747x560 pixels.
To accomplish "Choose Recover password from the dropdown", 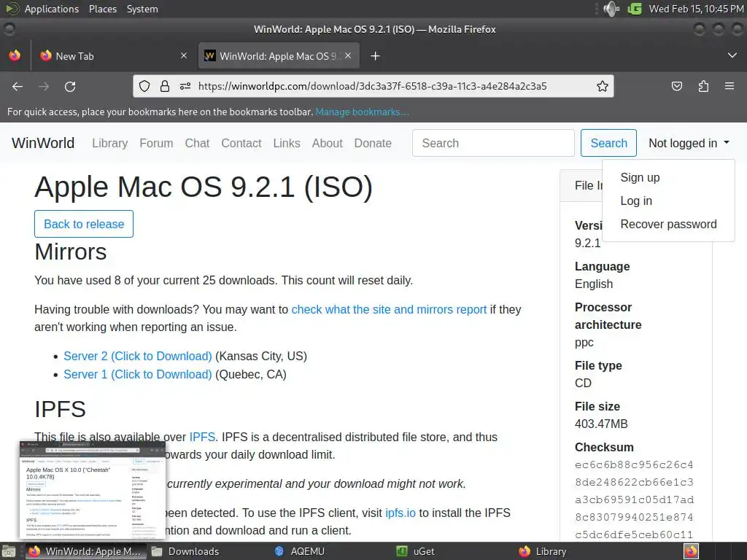I will [x=668, y=225].
